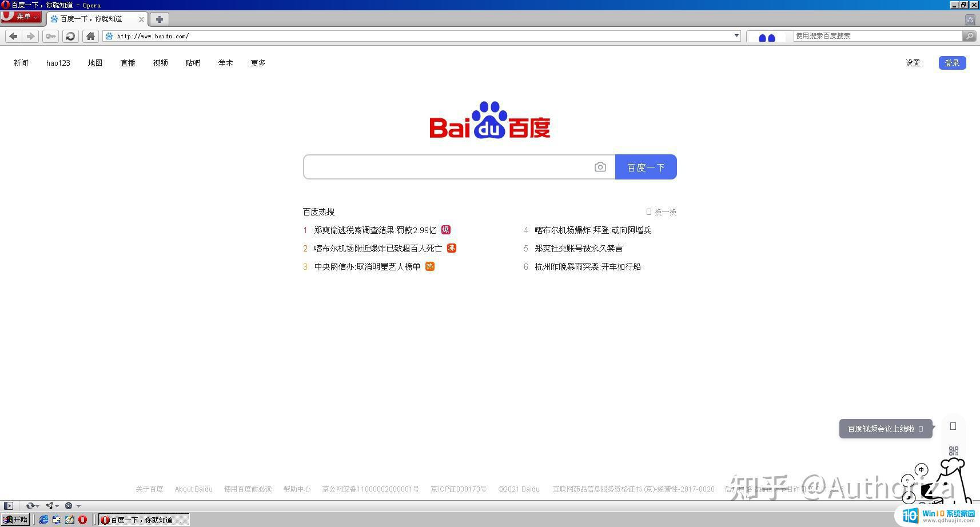Viewport: 980px width, 527px height.
Task: Open the 地图 navigation link
Action: click(x=95, y=63)
